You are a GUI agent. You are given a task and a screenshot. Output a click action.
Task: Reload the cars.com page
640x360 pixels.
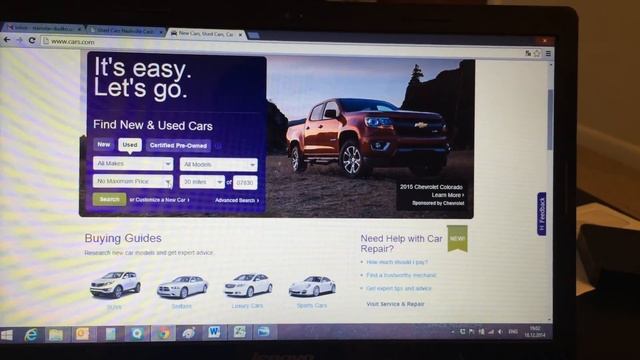click(x=32, y=40)
